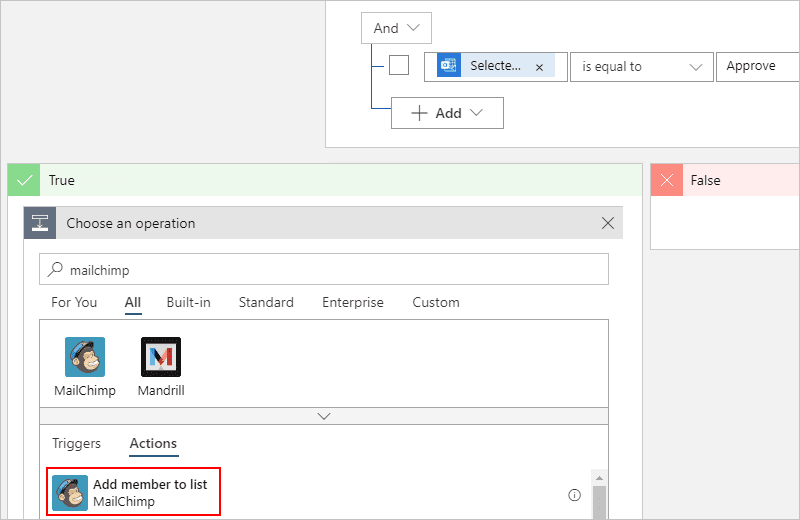Image resolution: width=800 pixels, height=520 pixels.
Task: Click the True branch header
Action: pos(324,180)
